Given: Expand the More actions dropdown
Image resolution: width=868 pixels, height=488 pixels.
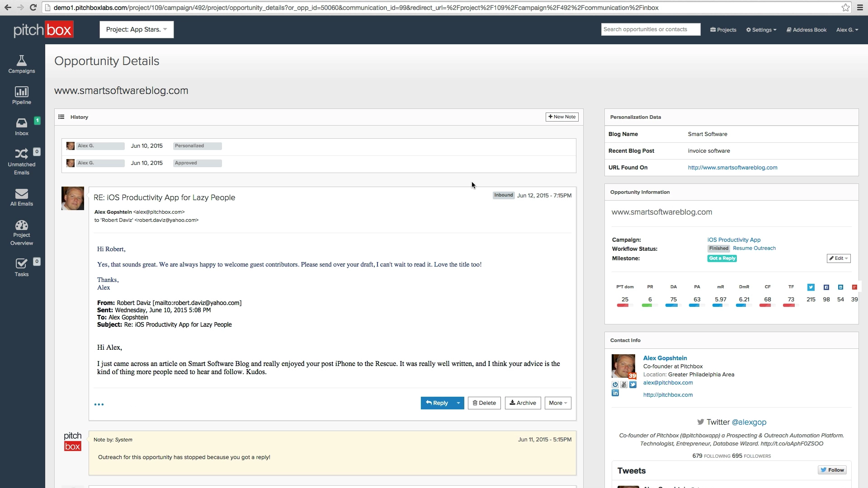Looking at the screenshot, I should (x=558, y=403).
